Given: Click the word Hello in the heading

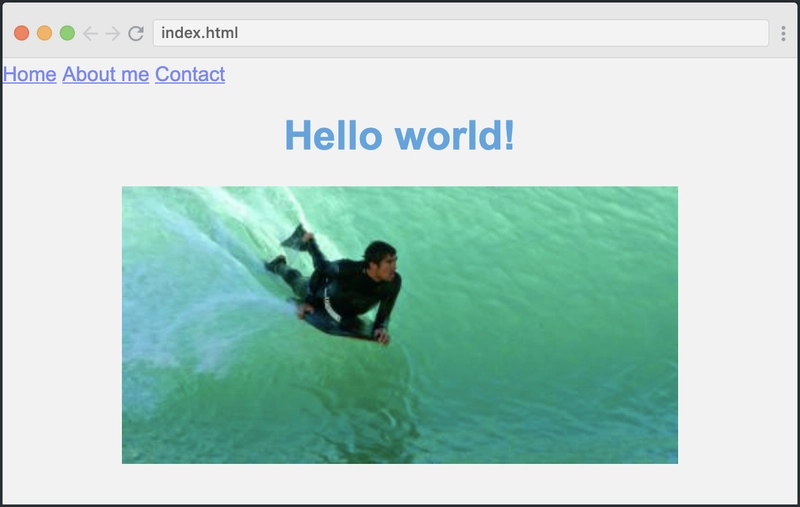Looking at the screenshot, I should point(333,135).
